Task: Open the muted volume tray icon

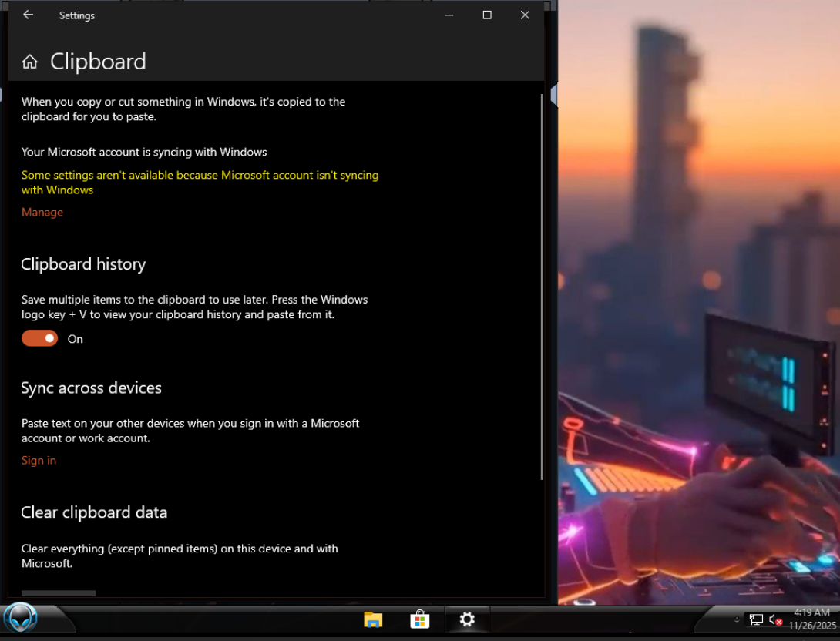Action: point(775,620)
